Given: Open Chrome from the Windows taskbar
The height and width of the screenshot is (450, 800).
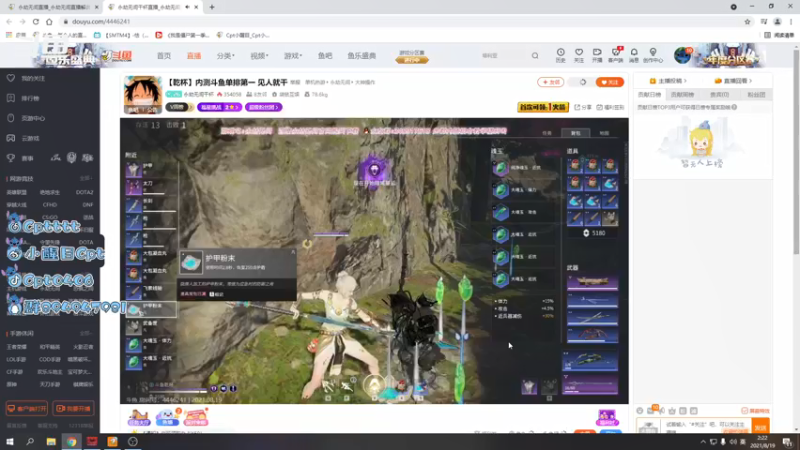Looking at the screenshot, I should tap(71, 442).
